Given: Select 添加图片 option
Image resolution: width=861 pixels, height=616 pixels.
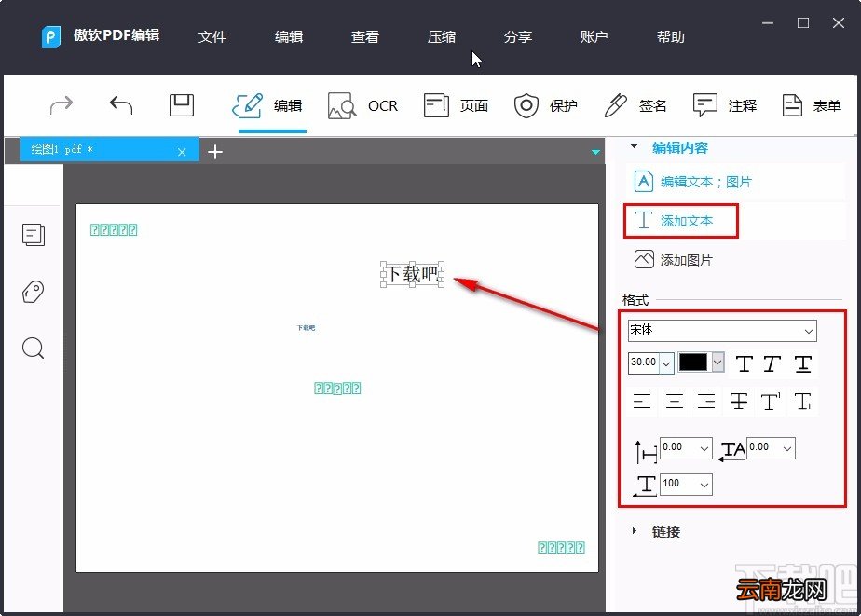Looking at the screenshot, I should coord(673,260).
